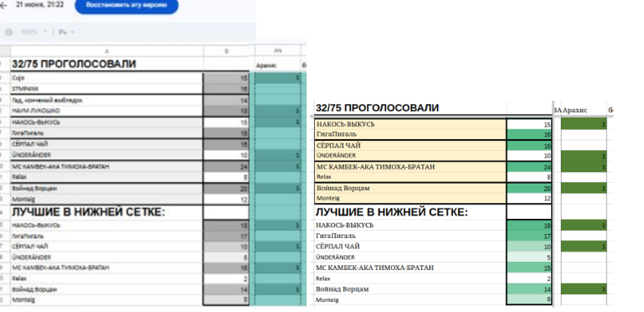Screen dimensions: 644x312
Task: Click green value 18 in the serif-font sheet
Action: tap(529, 226)
